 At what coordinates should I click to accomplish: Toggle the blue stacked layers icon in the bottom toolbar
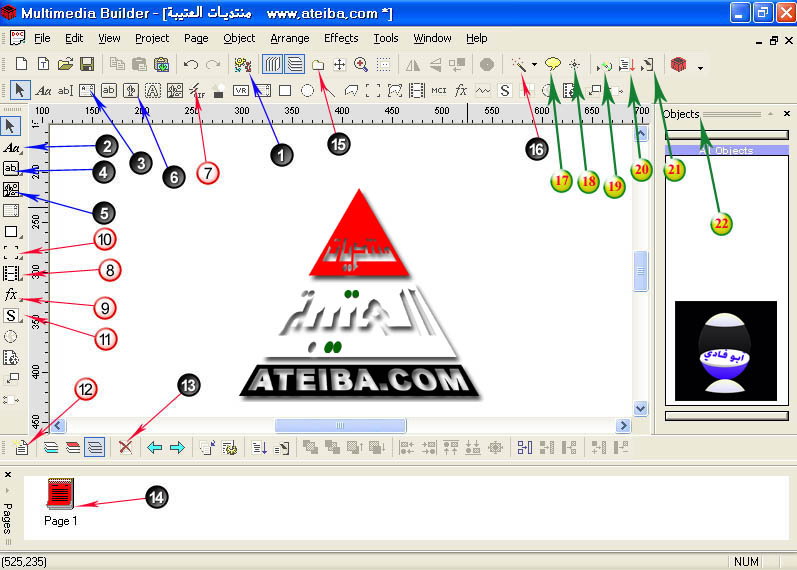pyautogui.click(x=51, y=447)
